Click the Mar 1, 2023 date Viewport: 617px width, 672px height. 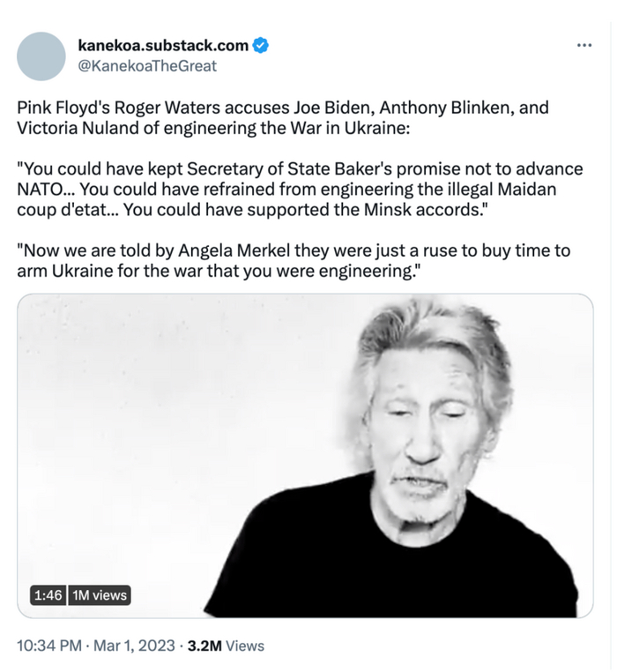pos(130,646)
